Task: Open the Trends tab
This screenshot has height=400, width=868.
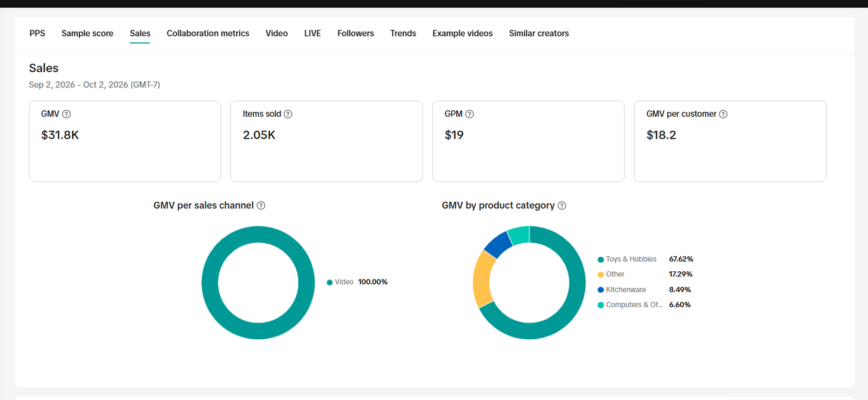Action: click(403, 33)
